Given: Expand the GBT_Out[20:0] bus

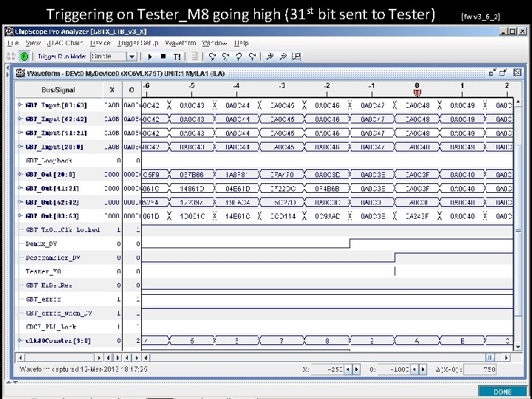Looking at the screenshot, I should click(20, 174).
